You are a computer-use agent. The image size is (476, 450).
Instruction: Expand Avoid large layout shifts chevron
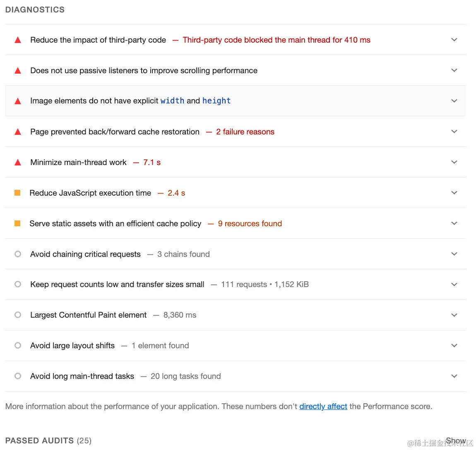[x=454, y=346]
